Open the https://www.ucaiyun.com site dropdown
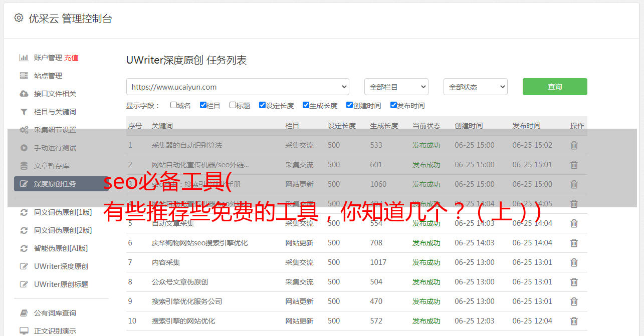This screenshot has width=644, height=336. (238, 87)
